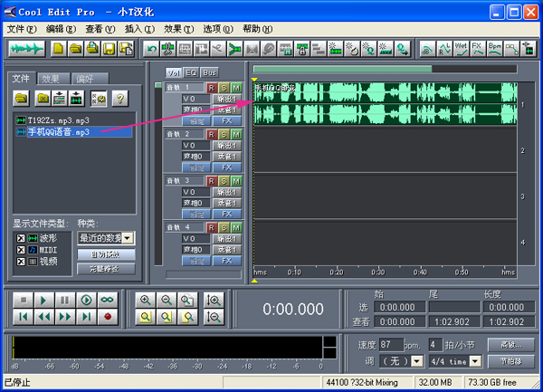The height and width of the screenshot is (392, 543).
Task: Select the 手机QQ语音.mp3 file row
Action: coord(74,132)
